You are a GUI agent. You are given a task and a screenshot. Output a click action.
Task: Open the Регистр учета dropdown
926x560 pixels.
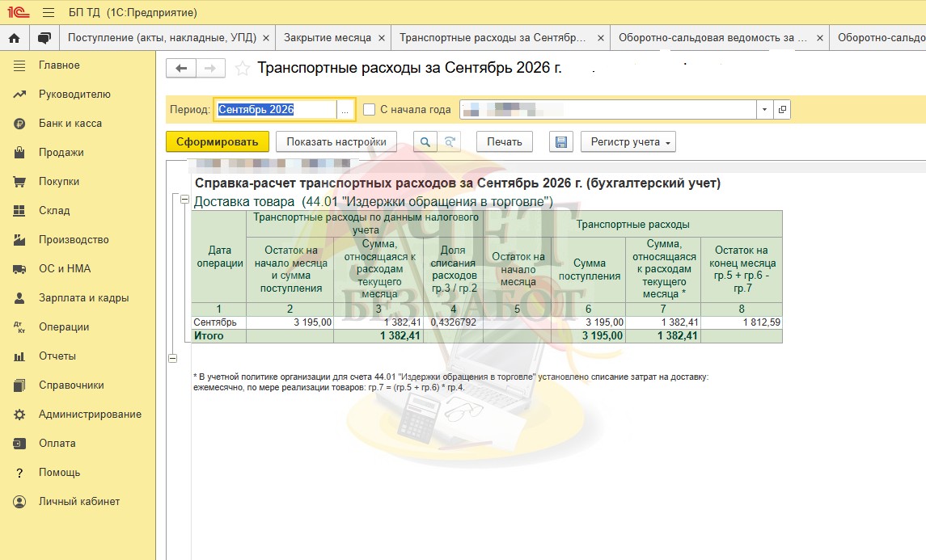[628, 141]
